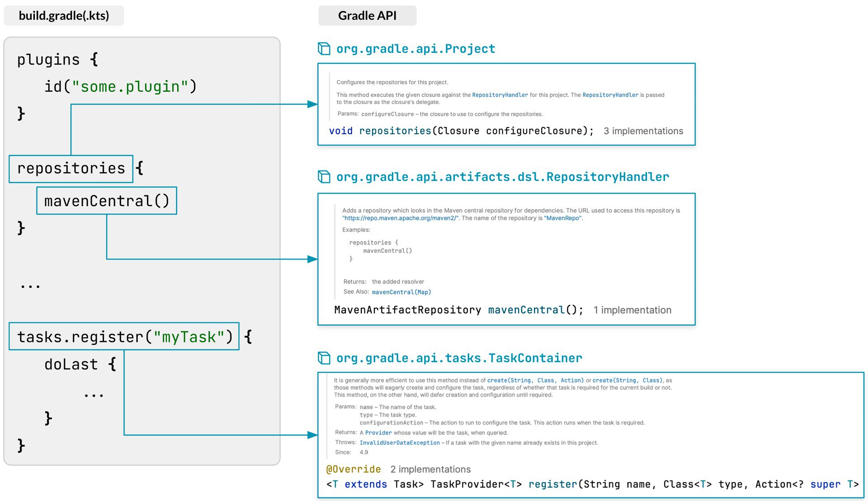The width and height of the screenshot is (868, 501).
Task: Open the mavenCentral(Map) See Also link
Action: coord(401,292)
